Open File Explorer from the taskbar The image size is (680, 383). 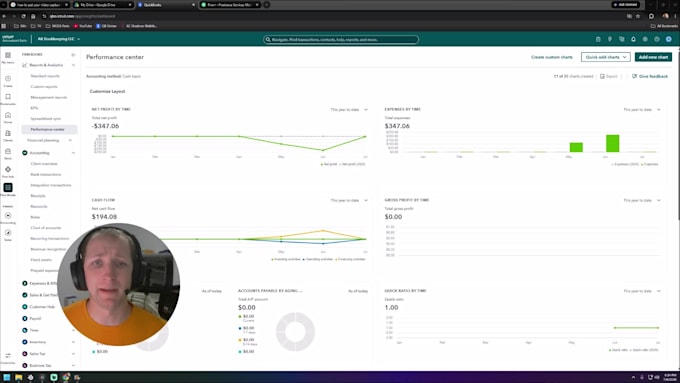(x=19, y=377)
